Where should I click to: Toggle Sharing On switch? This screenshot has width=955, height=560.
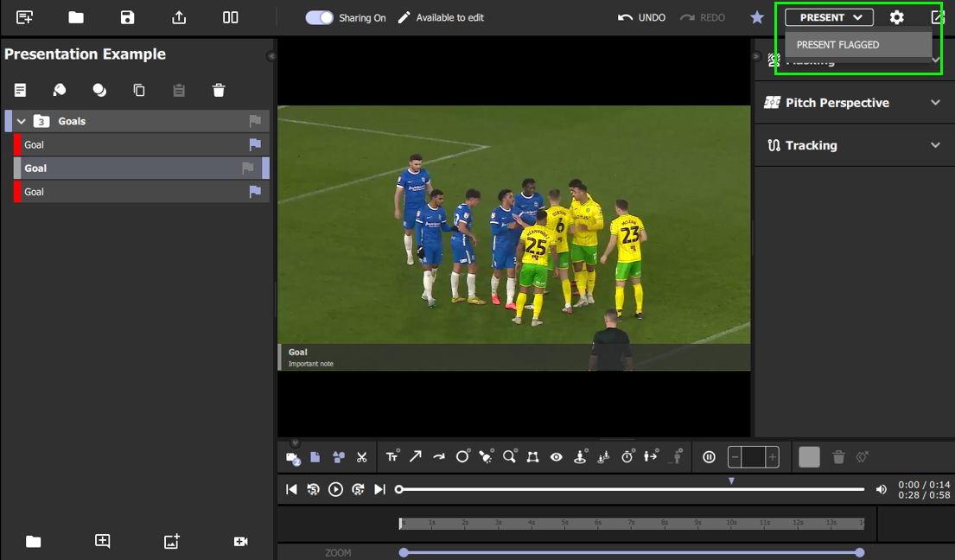click(319, 16)
